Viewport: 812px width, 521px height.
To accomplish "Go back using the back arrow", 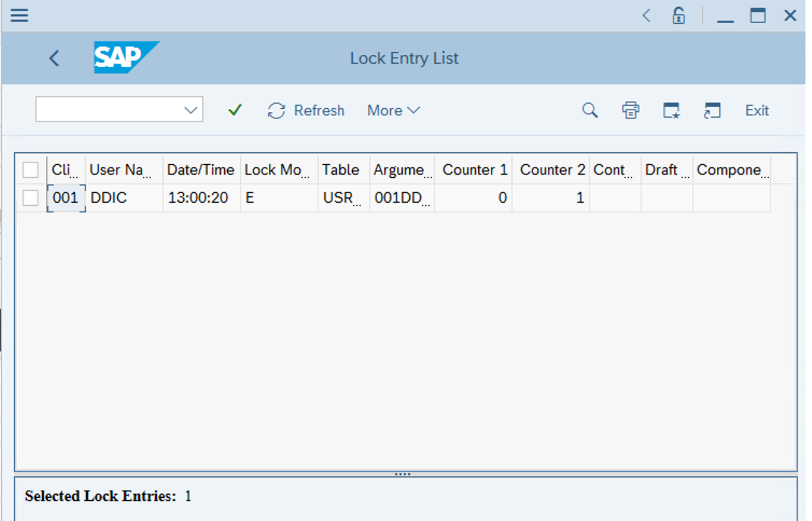I will (54, 58).
